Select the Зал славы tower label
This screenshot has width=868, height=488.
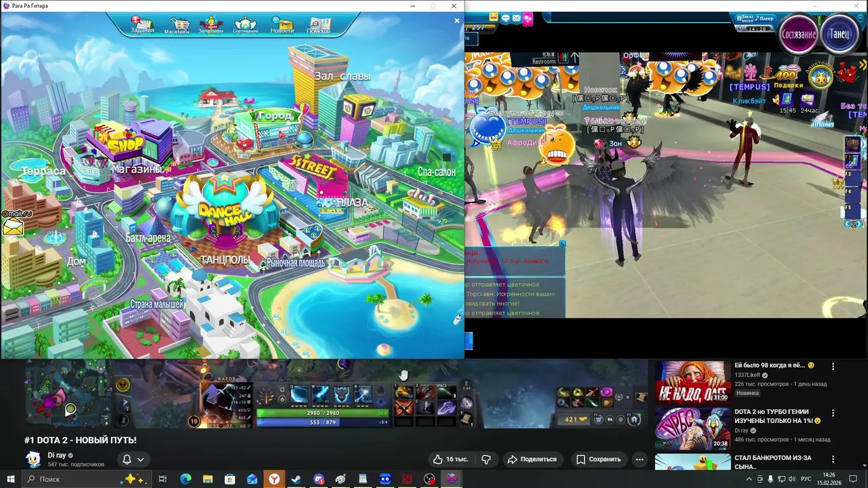[x=342, y=77]
